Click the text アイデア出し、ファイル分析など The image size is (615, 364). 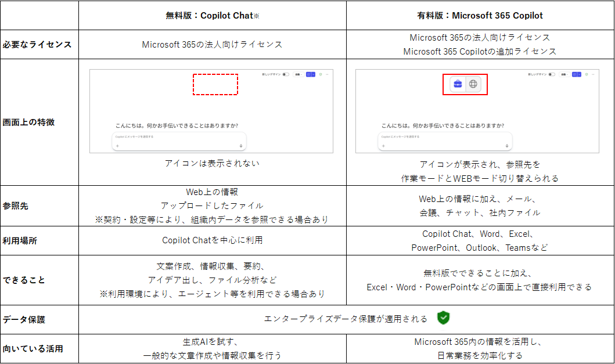[212, 280]
